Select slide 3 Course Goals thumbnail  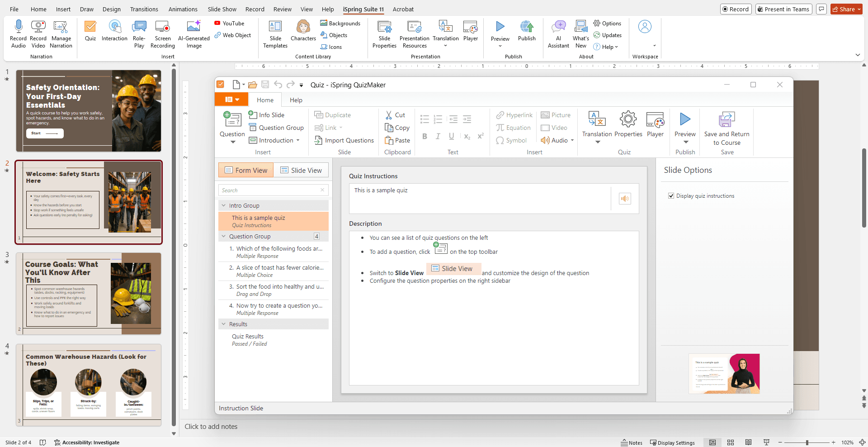89,293
